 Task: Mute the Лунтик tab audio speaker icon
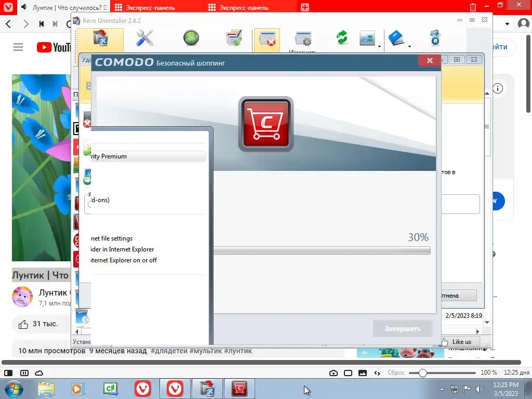pyautogui.click(x=24, y=7)
